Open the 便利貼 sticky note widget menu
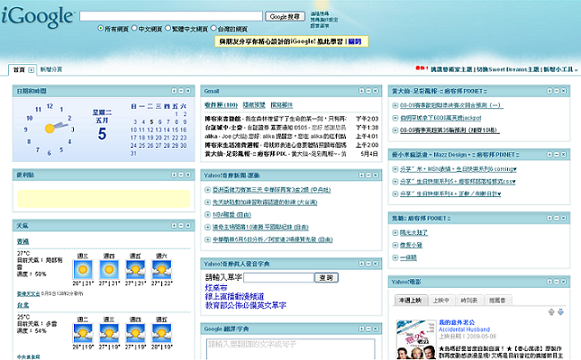 click(x=174, y=175)
